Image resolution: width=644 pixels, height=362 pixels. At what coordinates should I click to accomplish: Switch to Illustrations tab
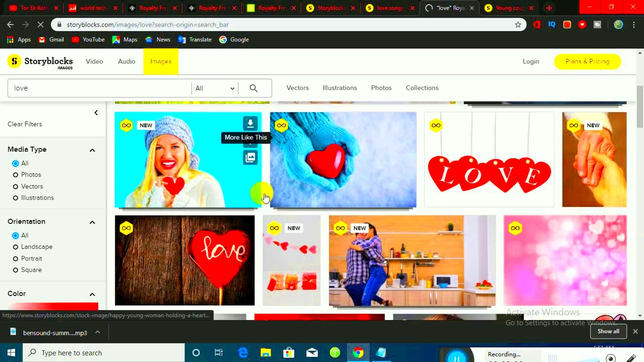click(340, 88)
